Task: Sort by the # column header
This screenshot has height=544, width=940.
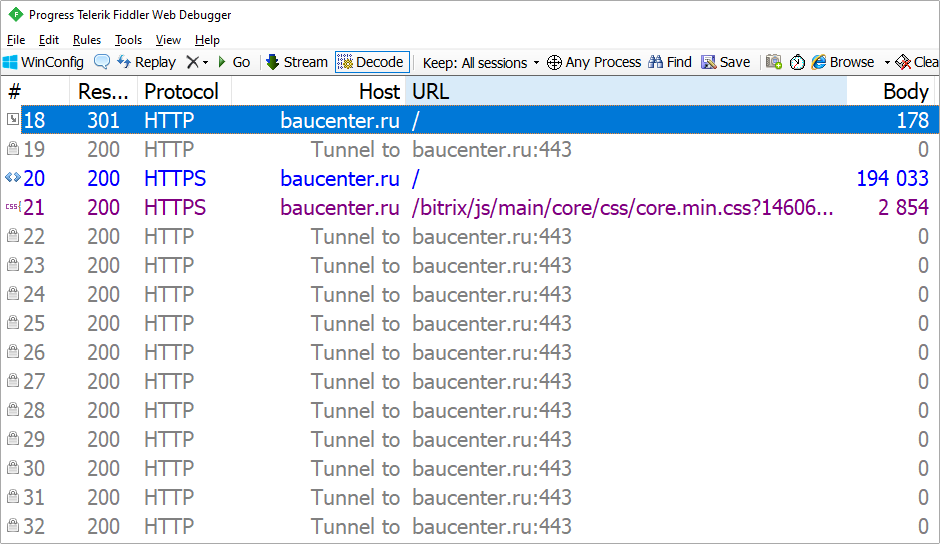Action: coord(36,91)
